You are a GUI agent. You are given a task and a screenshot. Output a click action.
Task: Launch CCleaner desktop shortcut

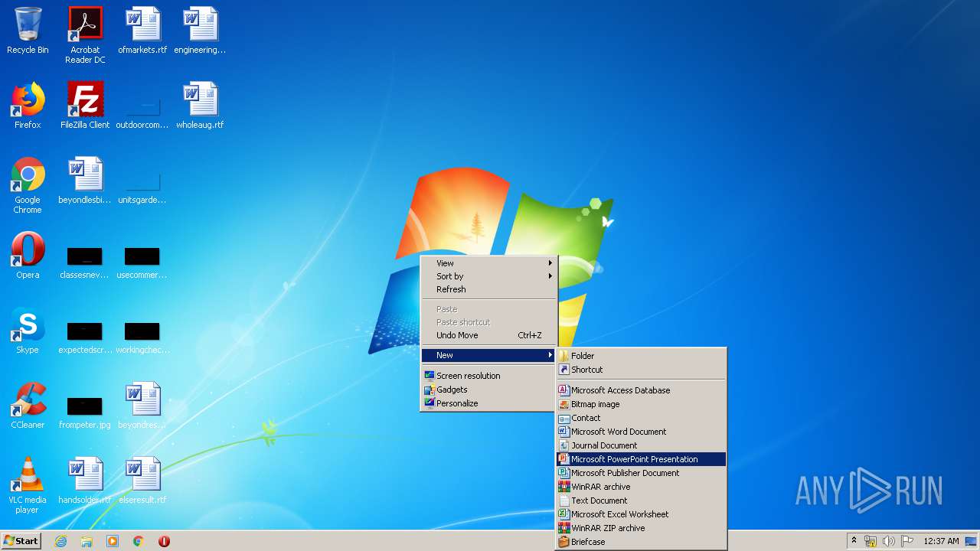click(x=28, y=406)
